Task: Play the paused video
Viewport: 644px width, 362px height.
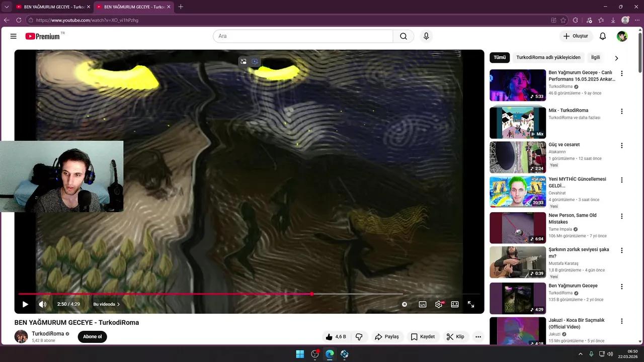Action: pyautogui.click(x=25, y=304)
